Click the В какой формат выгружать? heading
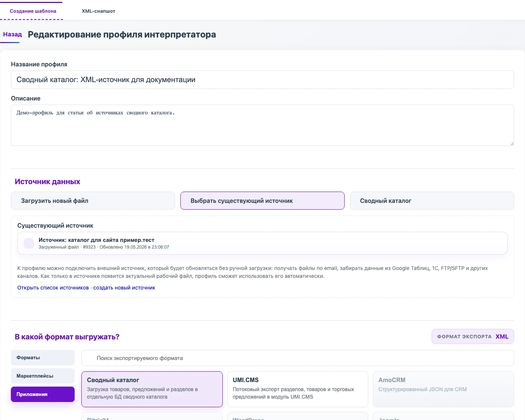This screenshot has width=525, height=420. (x=67, y=337)
